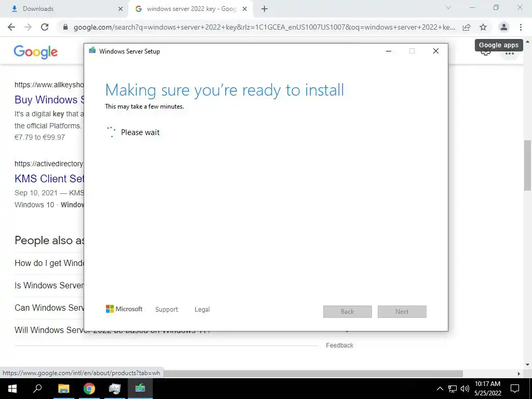Screen dimensions: 532x399
Task: Open notification action center icon
Action: pos(515,389)
